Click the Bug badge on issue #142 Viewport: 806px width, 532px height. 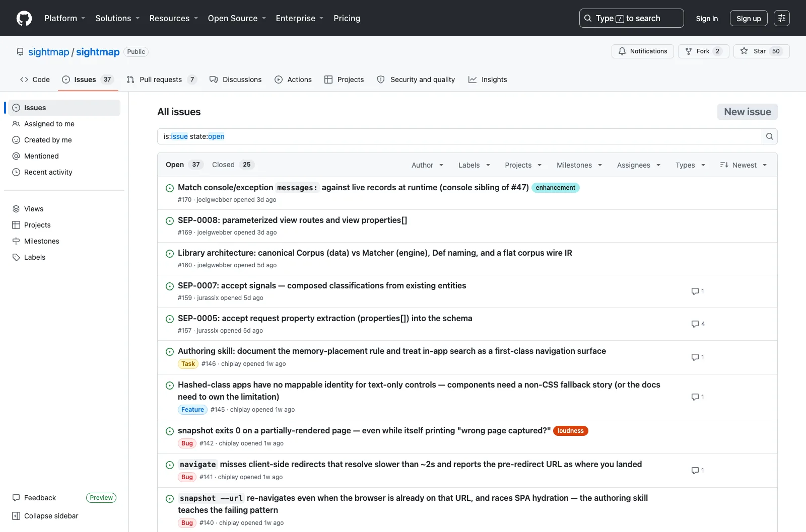[x=187, y=443]
